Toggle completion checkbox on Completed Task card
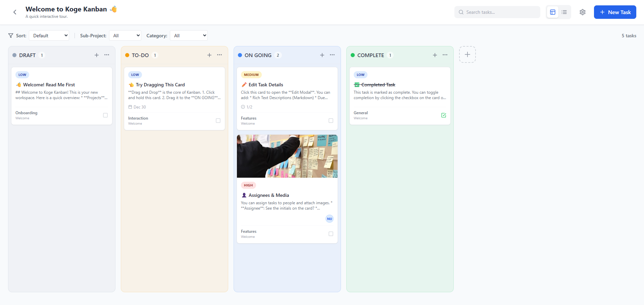This screenshot has width=644, height=305. pyautogui.click(x=443, y=115)
